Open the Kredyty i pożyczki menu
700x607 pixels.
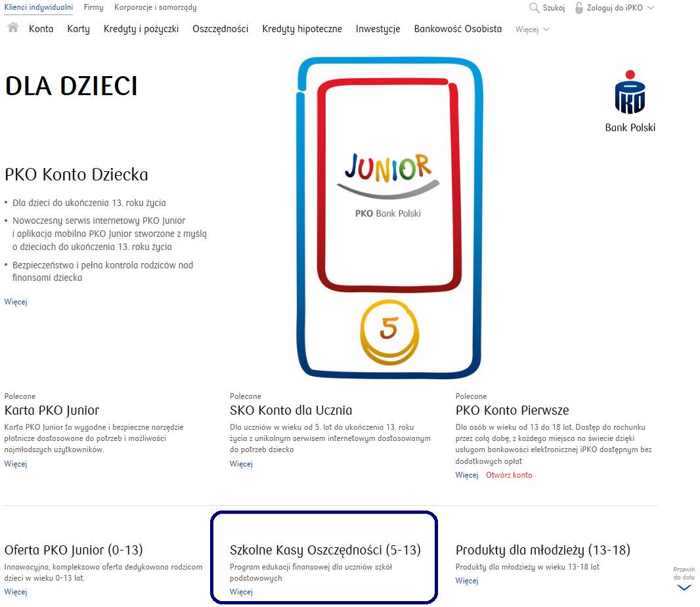pos(141,29)
